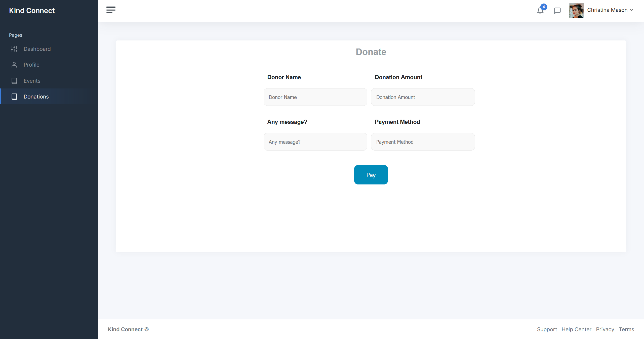Open the chat messages icon
The image size is (644, 339).
(557, 11)
